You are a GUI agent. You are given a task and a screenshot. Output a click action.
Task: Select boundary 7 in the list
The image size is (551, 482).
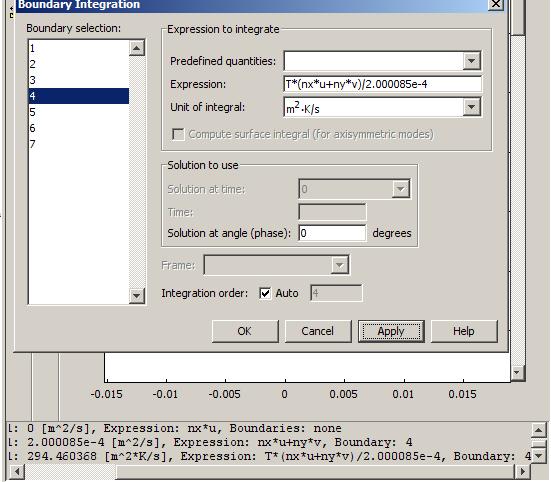[x=78, y=144]
